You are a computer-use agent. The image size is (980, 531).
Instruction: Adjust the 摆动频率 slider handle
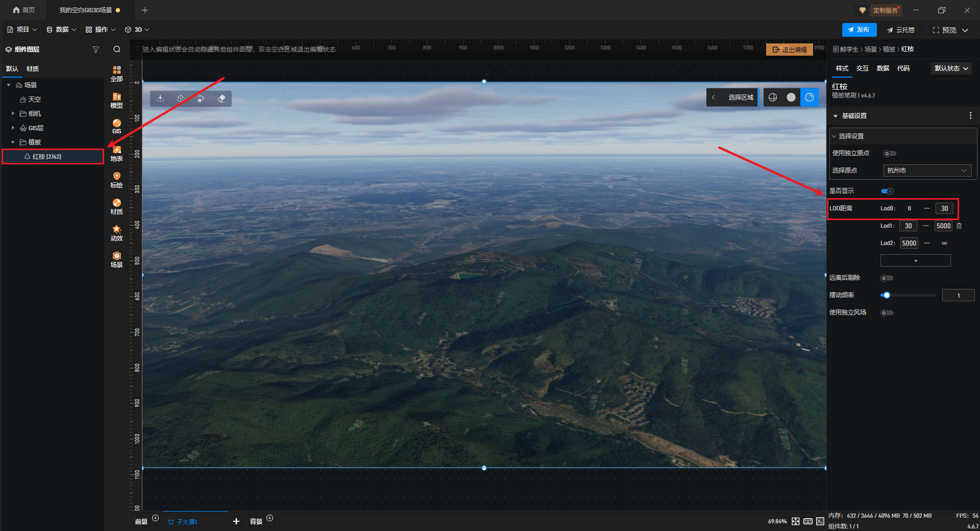(887, 295)
